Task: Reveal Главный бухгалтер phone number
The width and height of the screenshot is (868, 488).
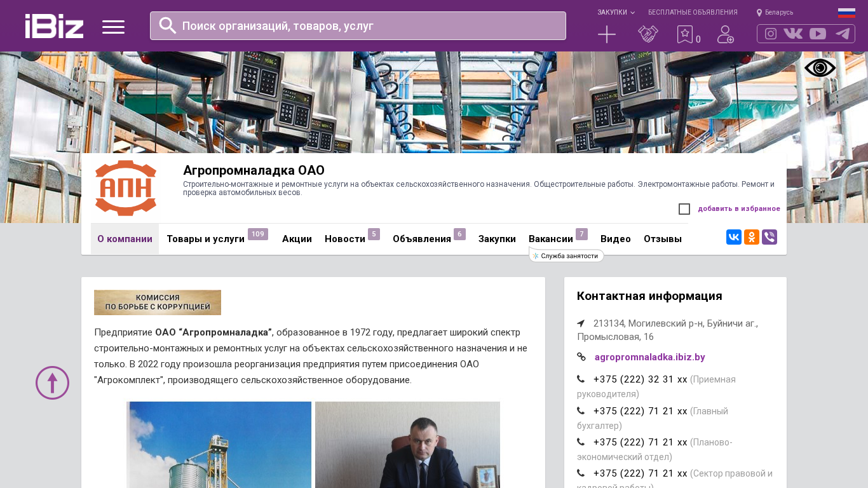Action: point(640,411)
